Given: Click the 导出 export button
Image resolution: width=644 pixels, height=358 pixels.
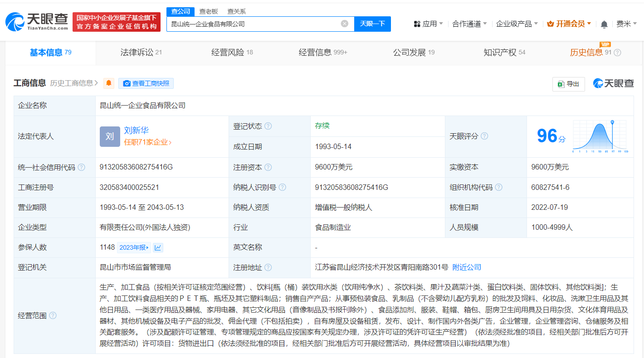Looking at the screenshot, I should [x=568, y=84].
